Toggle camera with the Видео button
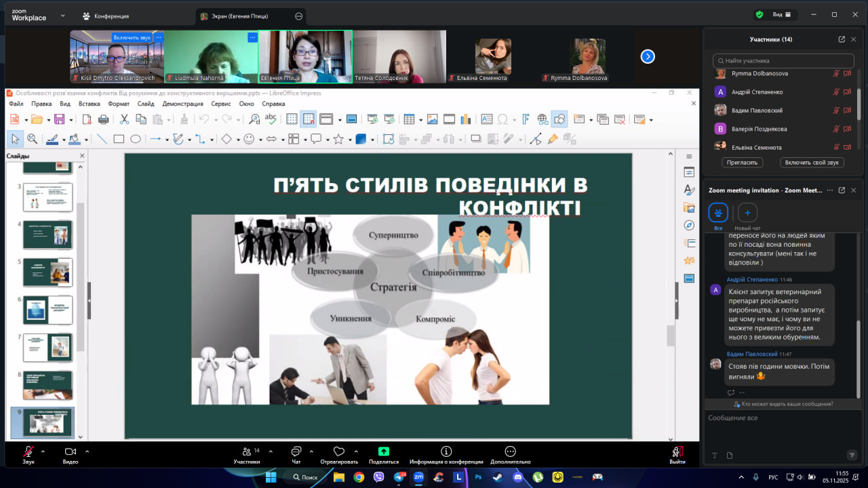Viewport: 868px width, 488px height. pyautogui.click(x=70, y=451)
